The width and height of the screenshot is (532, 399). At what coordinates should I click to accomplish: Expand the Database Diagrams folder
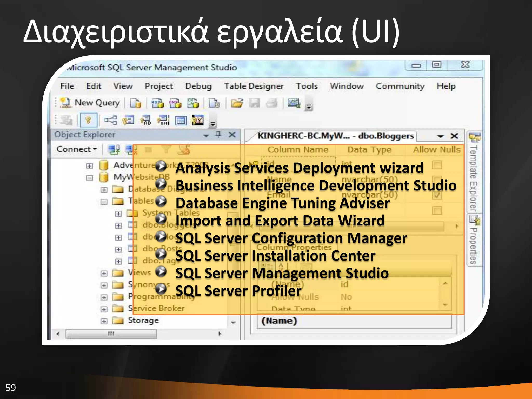(x=104, y=190)
